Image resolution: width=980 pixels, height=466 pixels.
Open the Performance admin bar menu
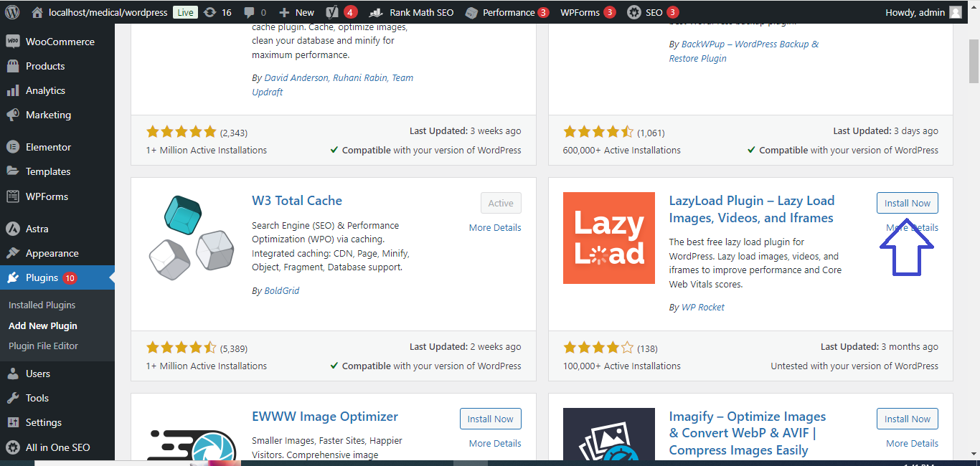[x=507, y=12]
